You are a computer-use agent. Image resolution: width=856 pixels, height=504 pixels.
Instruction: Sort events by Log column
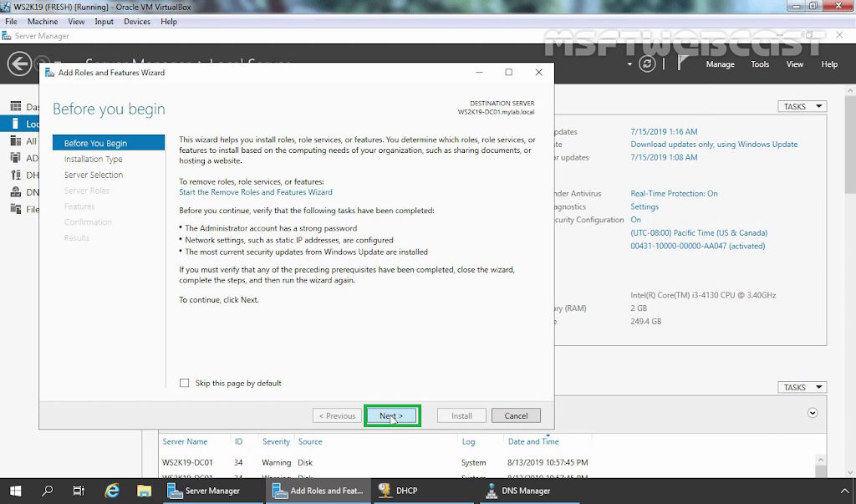[x=468, y=441]
